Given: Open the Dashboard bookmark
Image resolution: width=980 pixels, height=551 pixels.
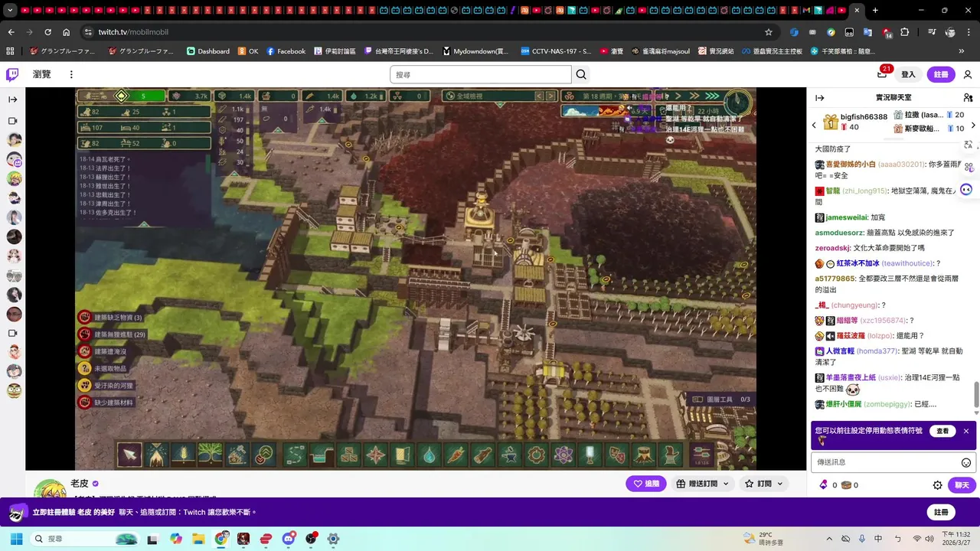Looking at the screenshot, I should 208,51.
